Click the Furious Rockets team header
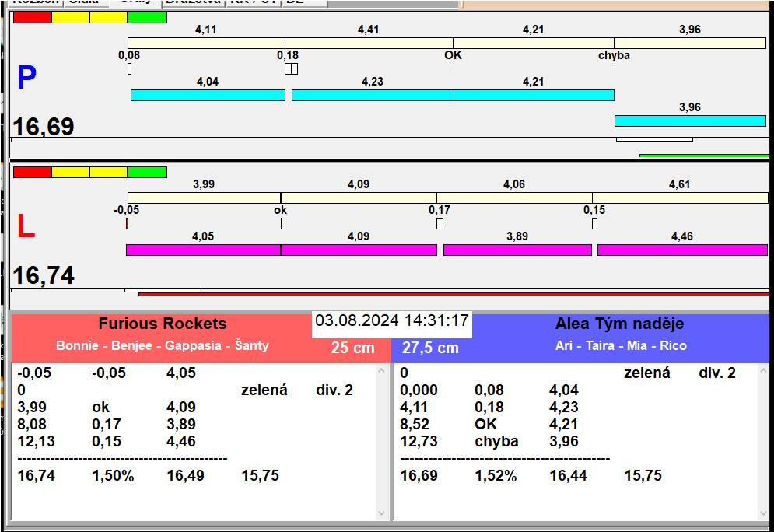This screenshot has height=532, width=774. click(x=163, y=324)
